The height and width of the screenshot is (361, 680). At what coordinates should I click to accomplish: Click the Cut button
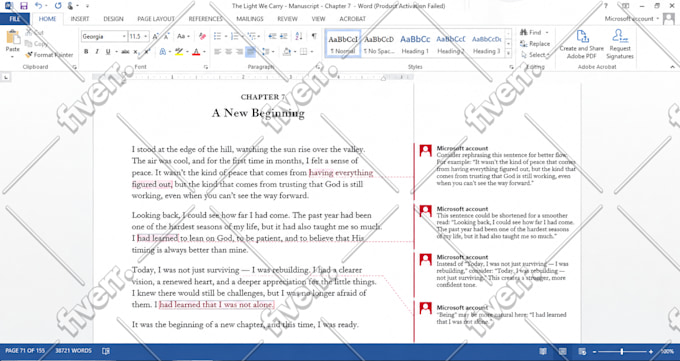tap(35, 33)
